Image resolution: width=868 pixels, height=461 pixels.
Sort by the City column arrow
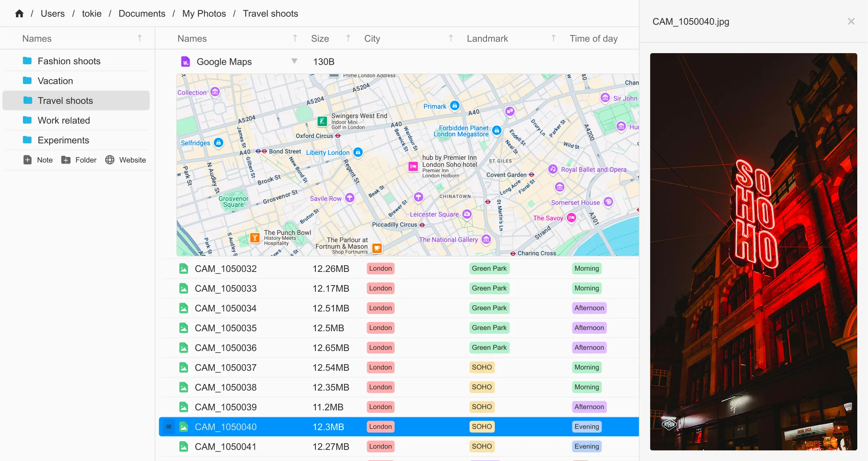click(x=451, y=38)
